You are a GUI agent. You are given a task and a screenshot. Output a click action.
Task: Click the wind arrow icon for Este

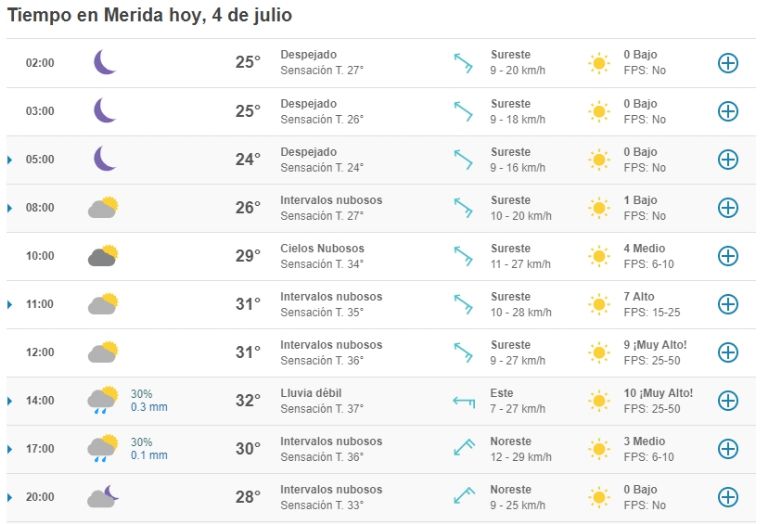463,402
